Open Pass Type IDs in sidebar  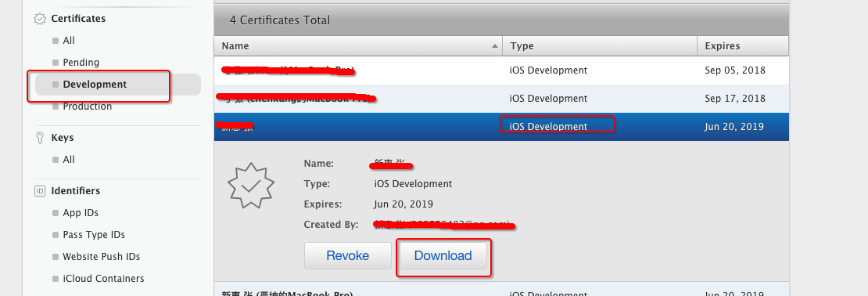[94, 235]
